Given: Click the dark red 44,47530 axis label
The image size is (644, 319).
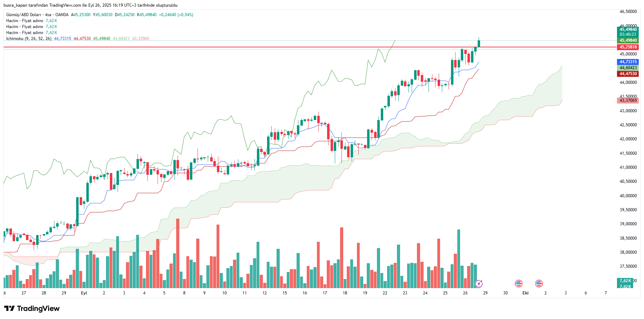Looking at the screenshot, I should coord(628,74).
